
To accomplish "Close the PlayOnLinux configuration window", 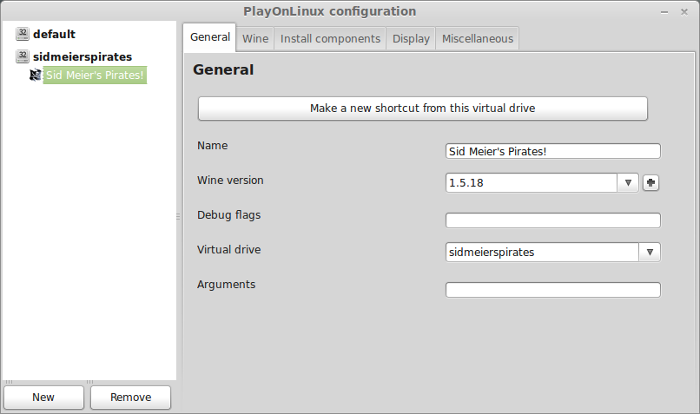I will click(x=684, y=12).
